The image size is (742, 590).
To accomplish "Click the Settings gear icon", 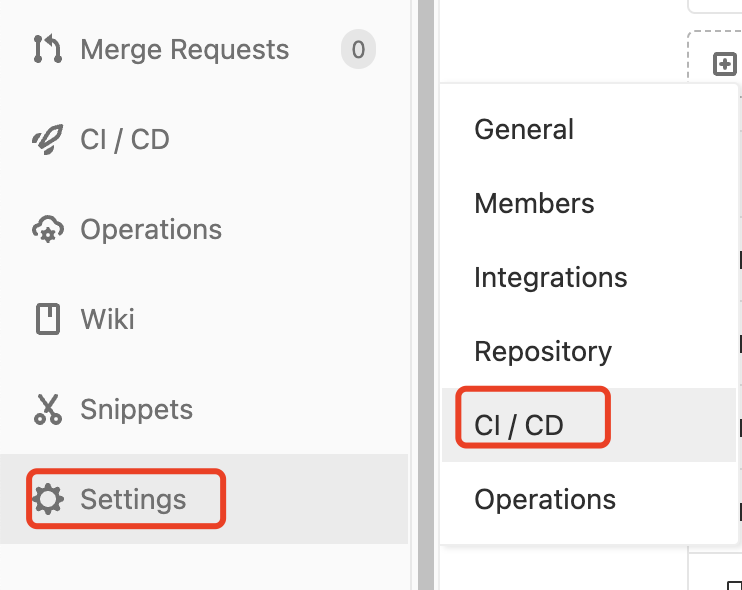I will (x=47, y=498).
